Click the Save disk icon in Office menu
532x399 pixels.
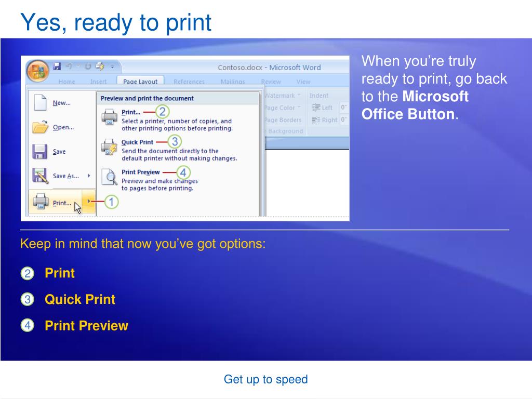coord(39,151)
